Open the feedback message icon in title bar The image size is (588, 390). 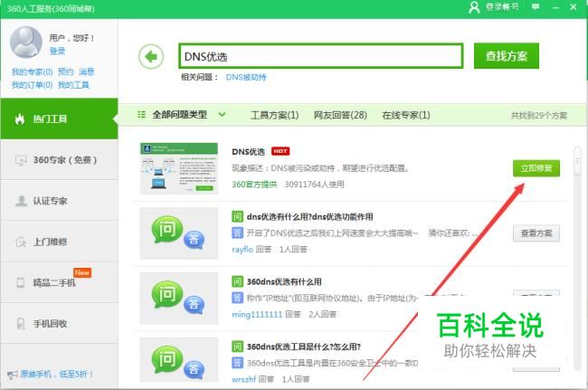point(536,6)
